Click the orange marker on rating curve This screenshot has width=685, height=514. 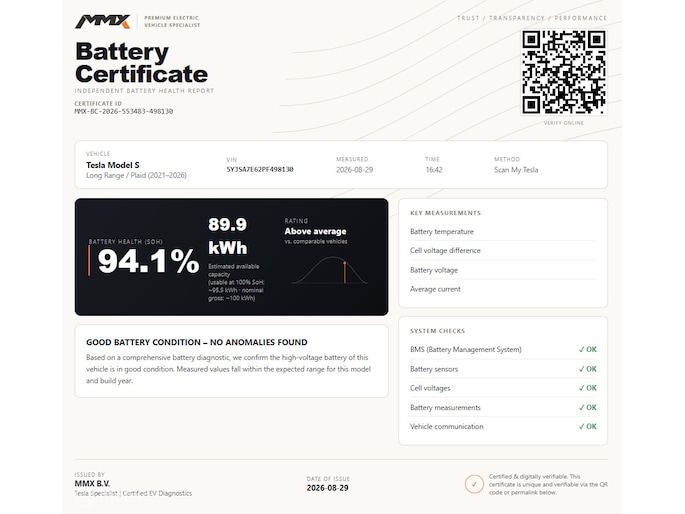click(345, 273)
